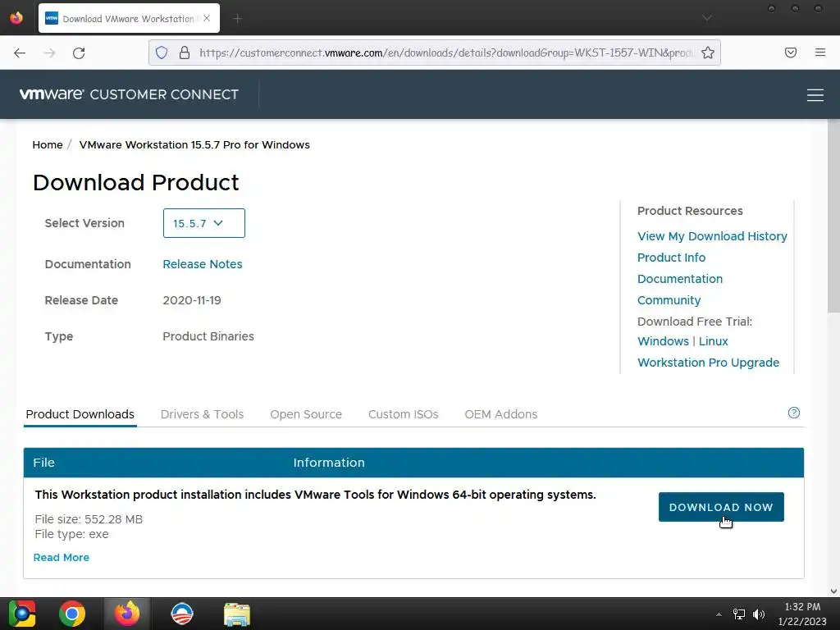
Task: Open the Release Notes link
Action: (x=203, y=264)
